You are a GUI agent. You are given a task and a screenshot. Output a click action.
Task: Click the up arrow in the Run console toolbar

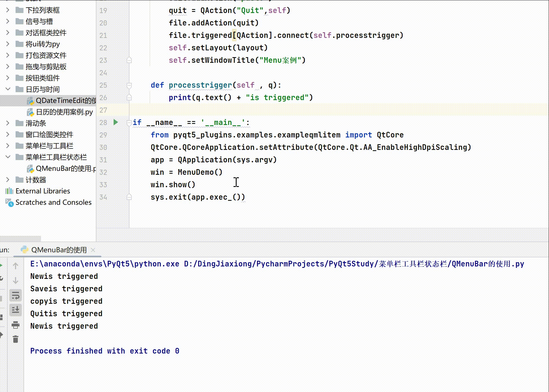pyautogui.click(x=16, y=266)
